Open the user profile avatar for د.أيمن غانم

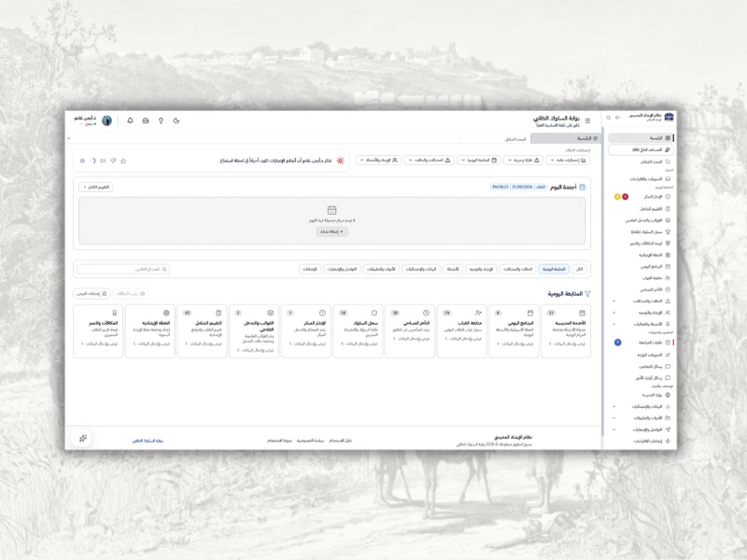[x=106, y=121]
